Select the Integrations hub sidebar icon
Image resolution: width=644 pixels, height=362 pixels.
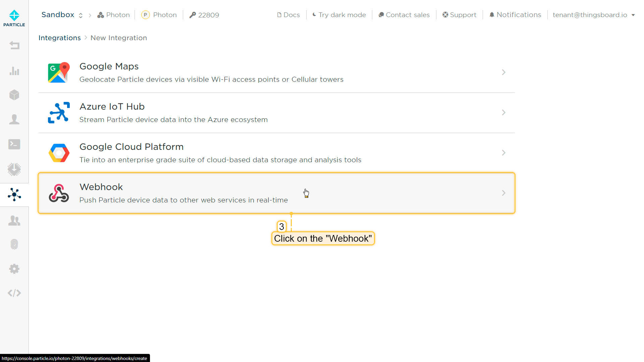14,194
